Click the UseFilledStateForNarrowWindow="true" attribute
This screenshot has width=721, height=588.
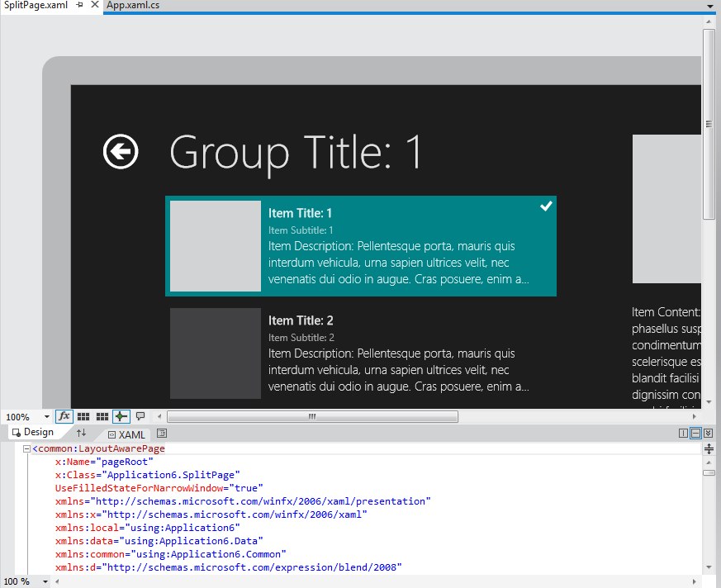(x=159, y=488)
